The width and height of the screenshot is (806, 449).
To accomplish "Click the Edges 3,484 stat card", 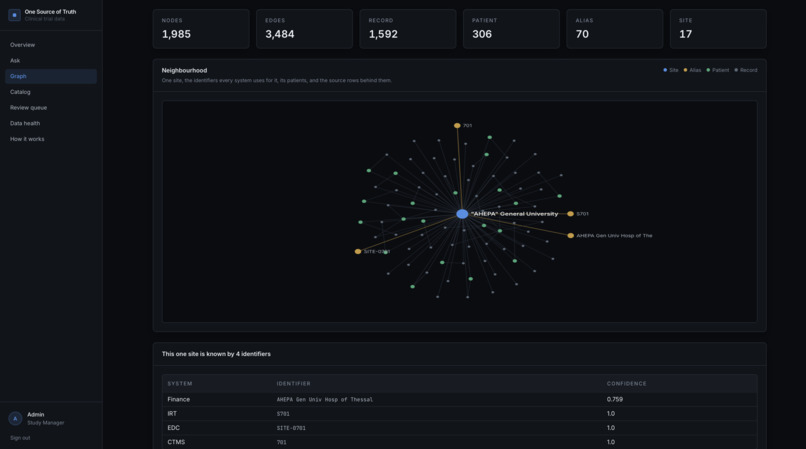I will (x=304, y=29).
